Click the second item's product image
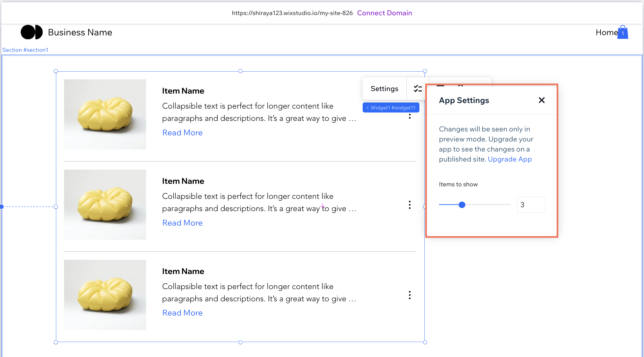 coord(105,205)
